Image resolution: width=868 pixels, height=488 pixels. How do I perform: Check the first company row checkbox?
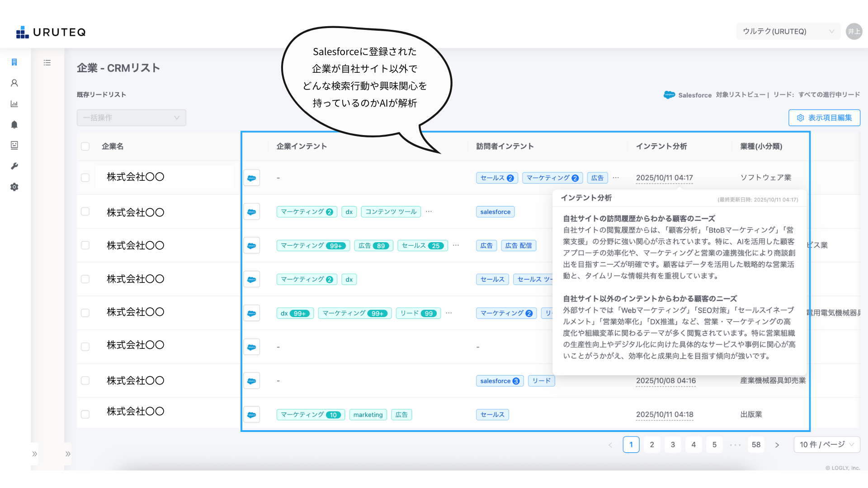(85, 178)
